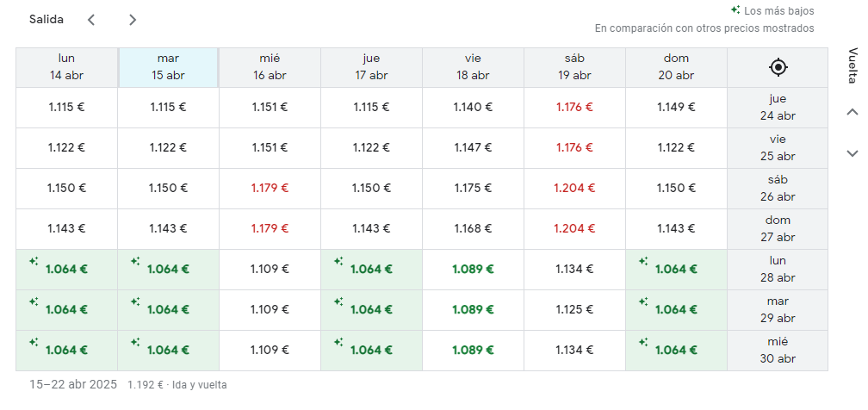Image resolution: width=868 pixels, height=410 pixels.
Task: Click the sparkle icon beside Los más bajos
Action: coord(735,10)
